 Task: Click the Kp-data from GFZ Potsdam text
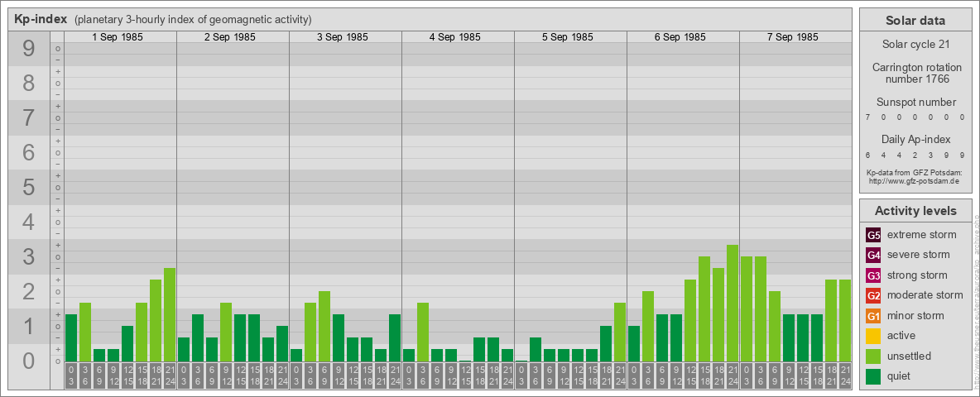915,172
